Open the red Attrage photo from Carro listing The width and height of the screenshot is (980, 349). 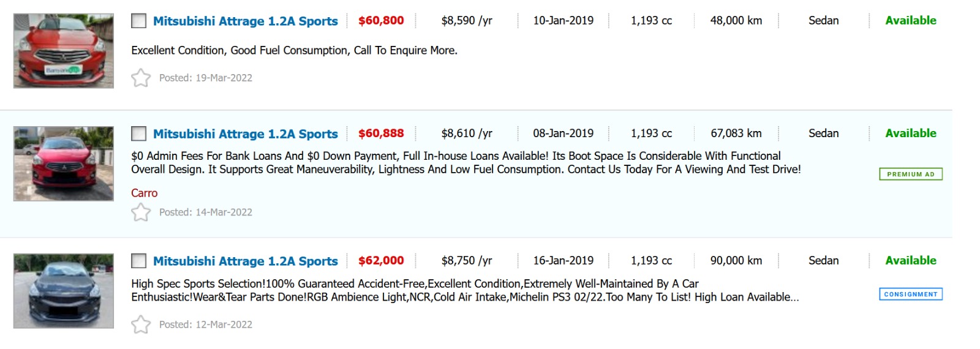tap(64, 163)
